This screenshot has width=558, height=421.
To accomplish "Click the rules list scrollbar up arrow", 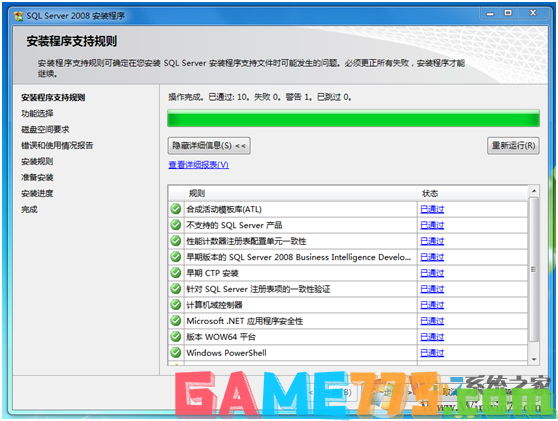I will (x=534, y=191).
